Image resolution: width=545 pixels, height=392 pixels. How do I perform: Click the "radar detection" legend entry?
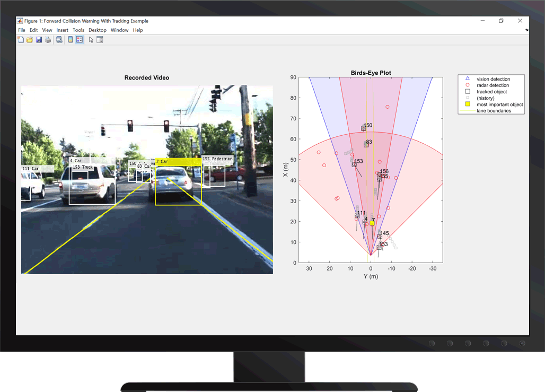pos(493,85)
